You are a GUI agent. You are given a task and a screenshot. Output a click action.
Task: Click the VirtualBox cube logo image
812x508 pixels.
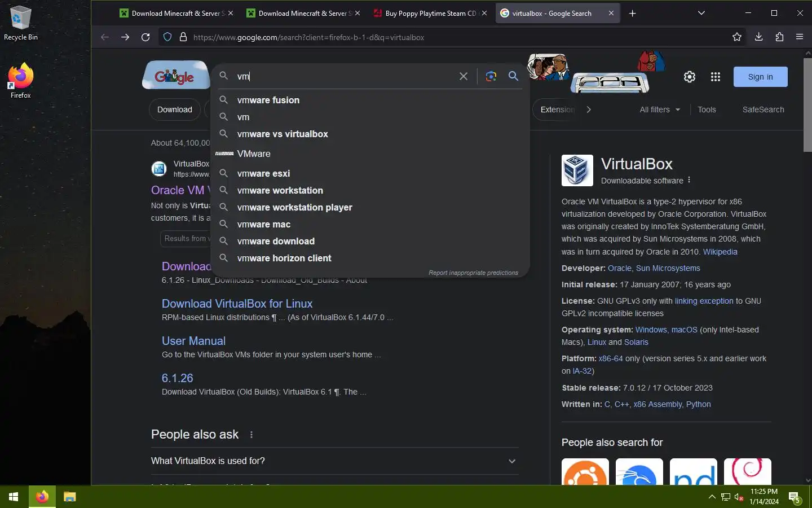pyautogui.click(x=577, y=170)
